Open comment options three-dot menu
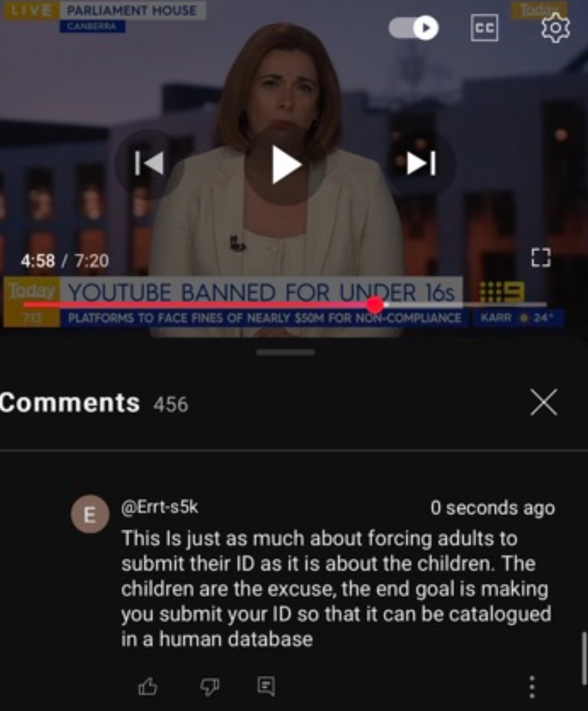 point(532,687)
